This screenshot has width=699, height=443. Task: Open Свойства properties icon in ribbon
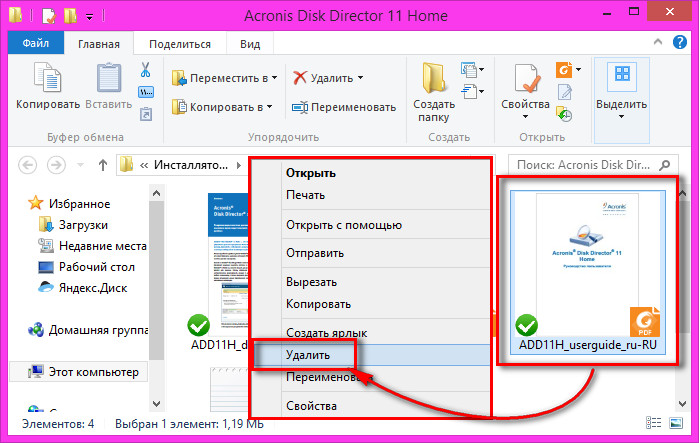click(526, 78)
